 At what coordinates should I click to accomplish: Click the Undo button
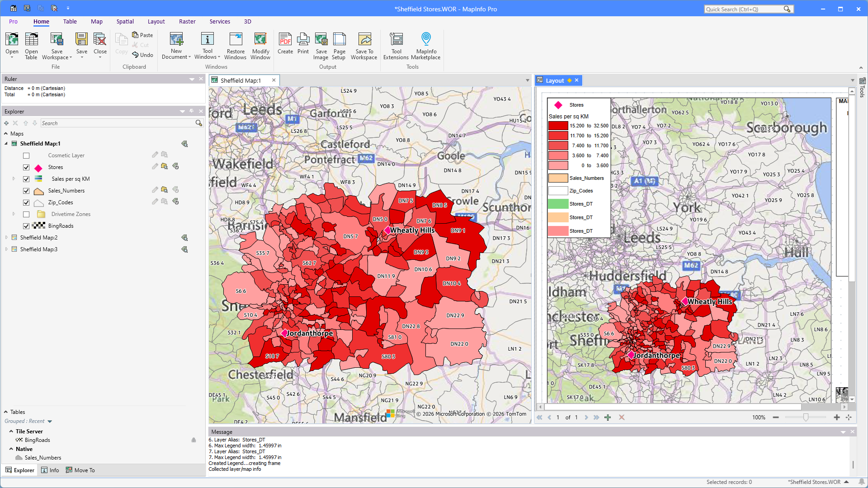tap(142, 55)
